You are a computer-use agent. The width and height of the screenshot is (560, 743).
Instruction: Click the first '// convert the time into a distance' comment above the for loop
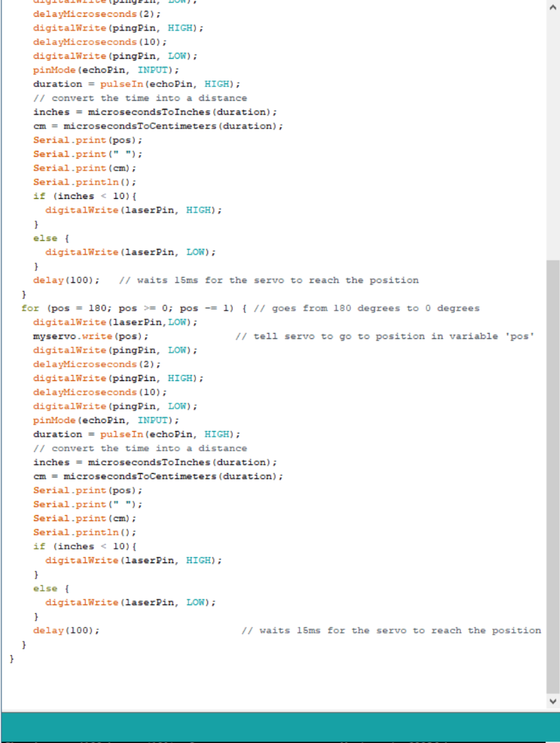coord(140,98)
